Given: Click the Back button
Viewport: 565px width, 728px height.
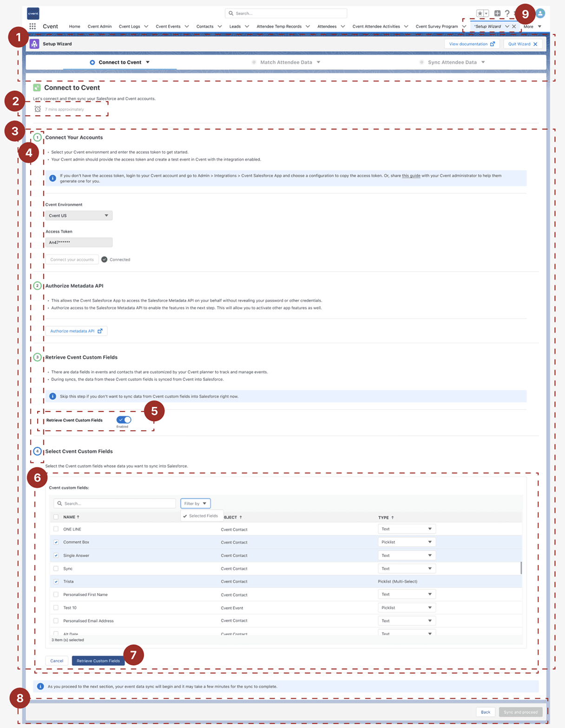Looking at the screenshot, I should click(x=486, y=712).
